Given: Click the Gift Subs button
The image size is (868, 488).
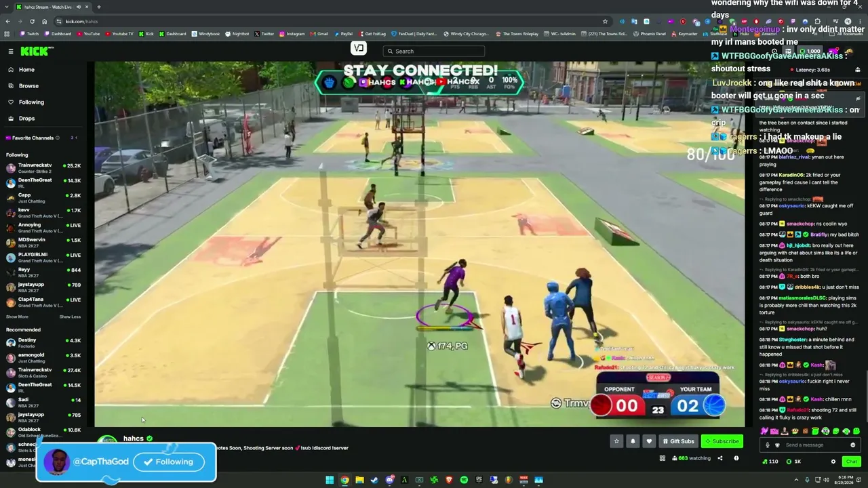Looking at the screenshot, I should tap(678, 441).
